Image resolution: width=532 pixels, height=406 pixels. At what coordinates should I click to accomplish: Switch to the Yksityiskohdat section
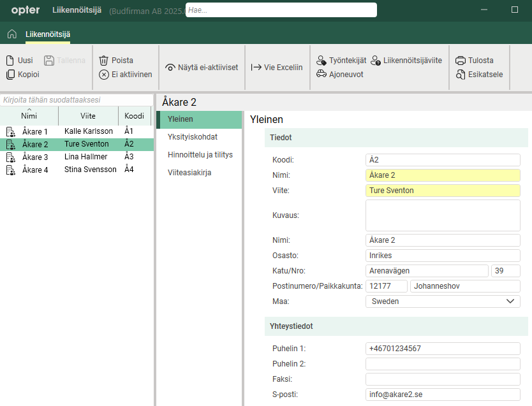[193, 136]
